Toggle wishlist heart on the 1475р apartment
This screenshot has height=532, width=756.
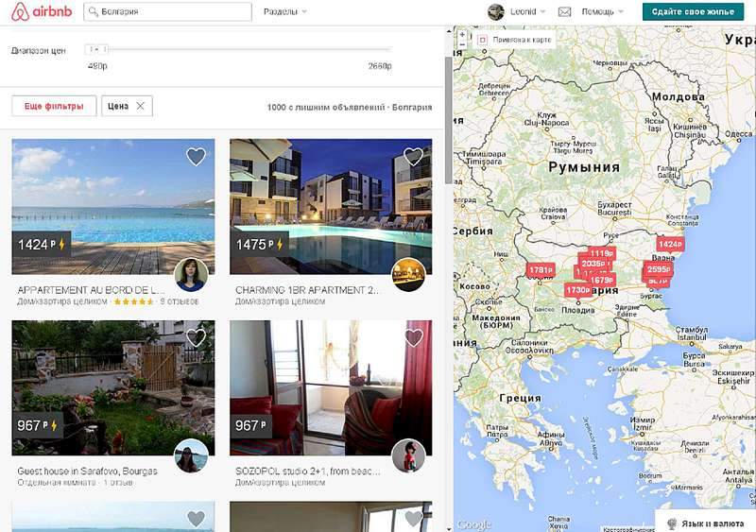tap(413, 157)
